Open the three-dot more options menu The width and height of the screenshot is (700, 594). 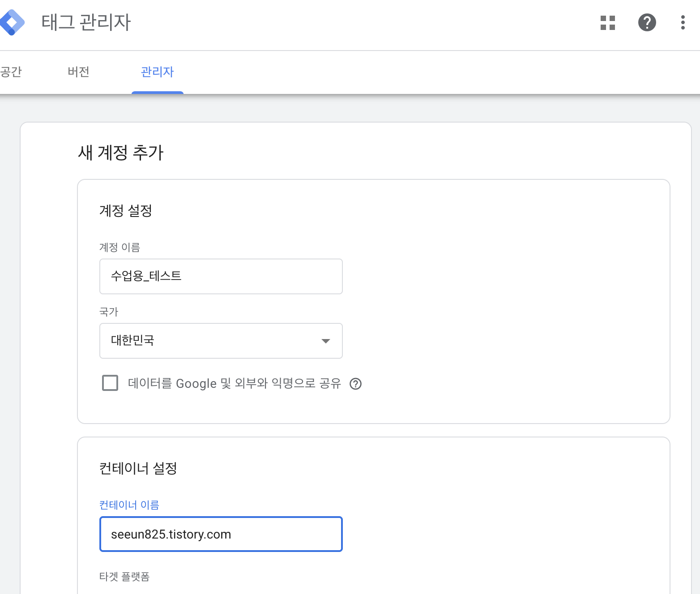click(x=683, y=22)
